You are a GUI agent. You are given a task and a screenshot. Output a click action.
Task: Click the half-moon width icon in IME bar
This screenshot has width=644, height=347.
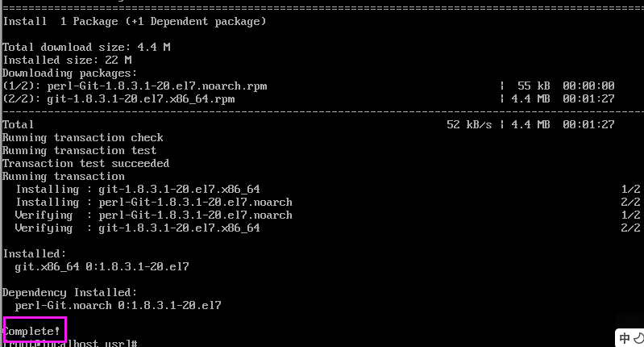click(x=638, y=338)
